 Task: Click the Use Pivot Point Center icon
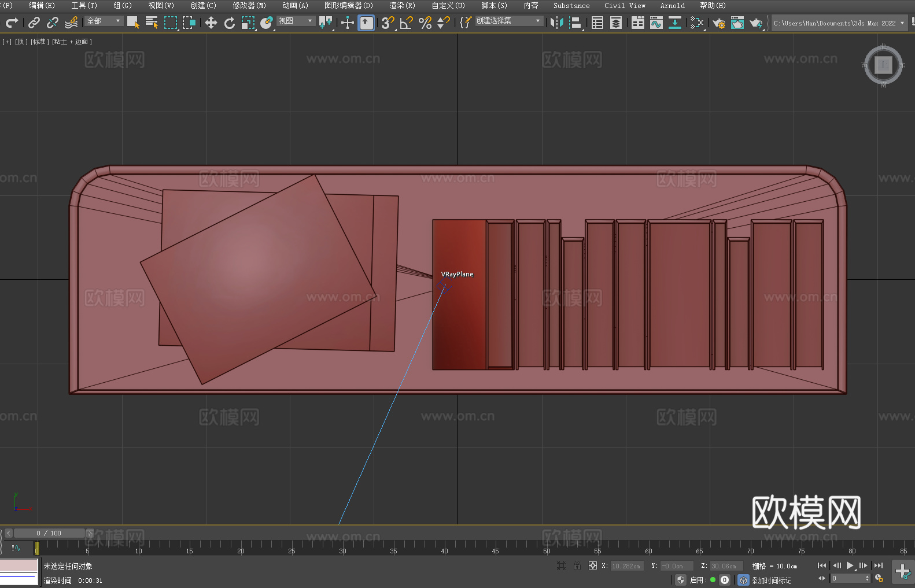[326, 23]
